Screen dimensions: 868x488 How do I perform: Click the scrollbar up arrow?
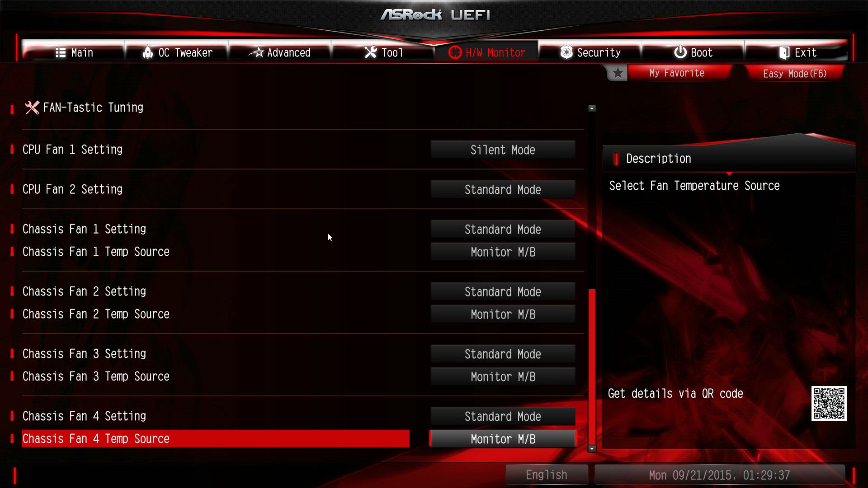(x=592, y=108)
